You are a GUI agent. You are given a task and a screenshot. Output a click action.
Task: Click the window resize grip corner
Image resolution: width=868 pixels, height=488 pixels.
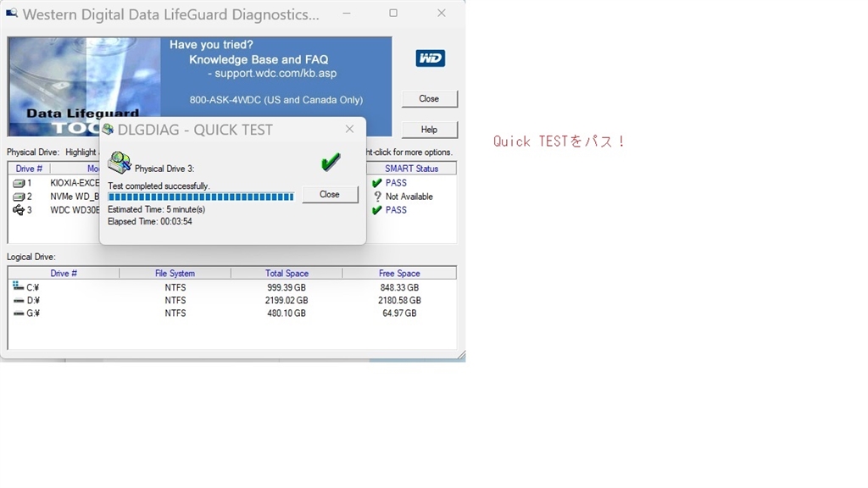point(461,356)
